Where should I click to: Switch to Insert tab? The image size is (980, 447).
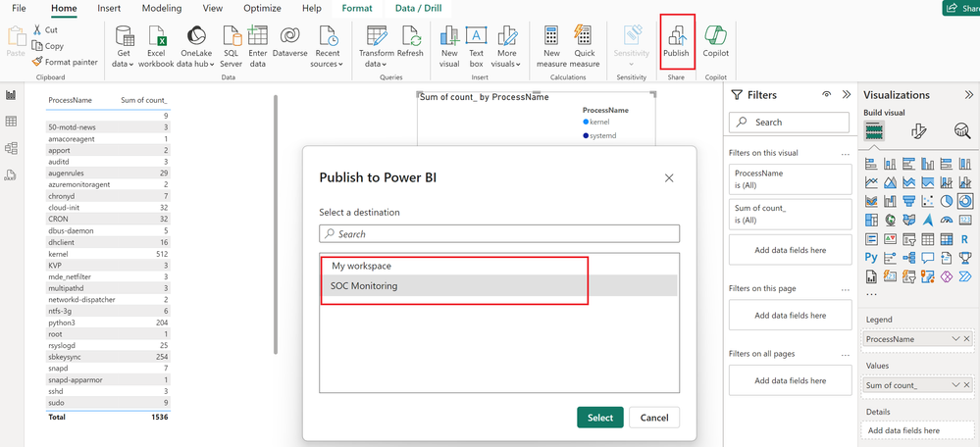[x=109, y=8]
